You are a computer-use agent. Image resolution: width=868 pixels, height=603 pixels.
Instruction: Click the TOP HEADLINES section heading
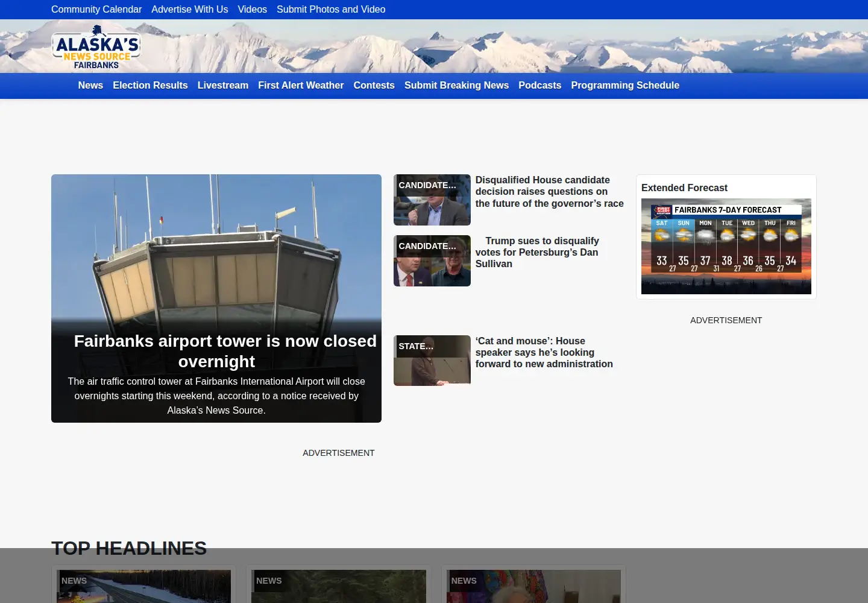point(129,548)
